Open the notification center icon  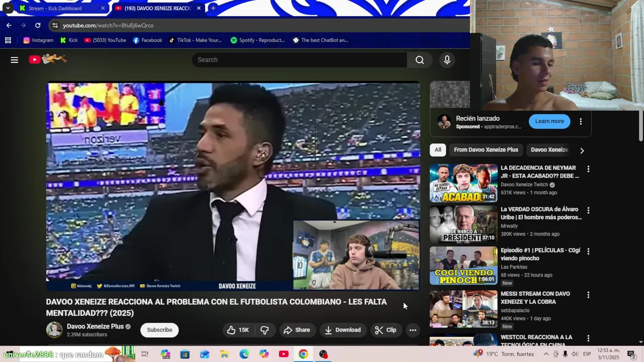[x=631, y=354]
